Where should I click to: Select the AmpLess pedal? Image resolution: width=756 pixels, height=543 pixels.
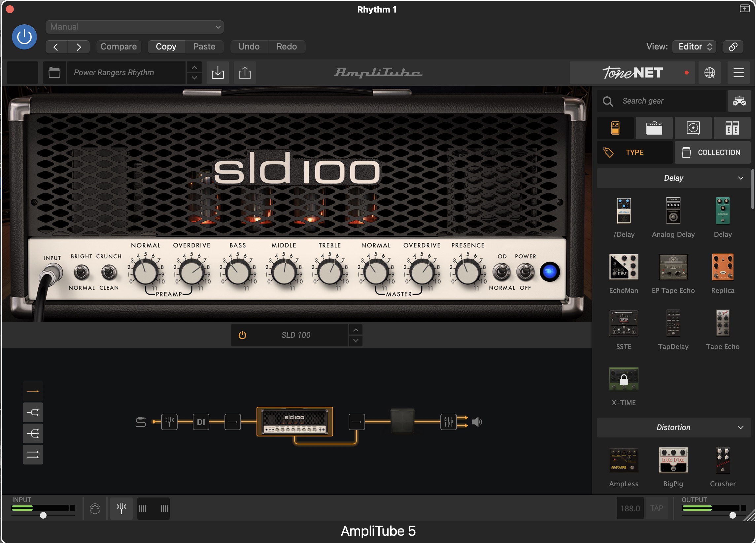(x=624, y=461)
